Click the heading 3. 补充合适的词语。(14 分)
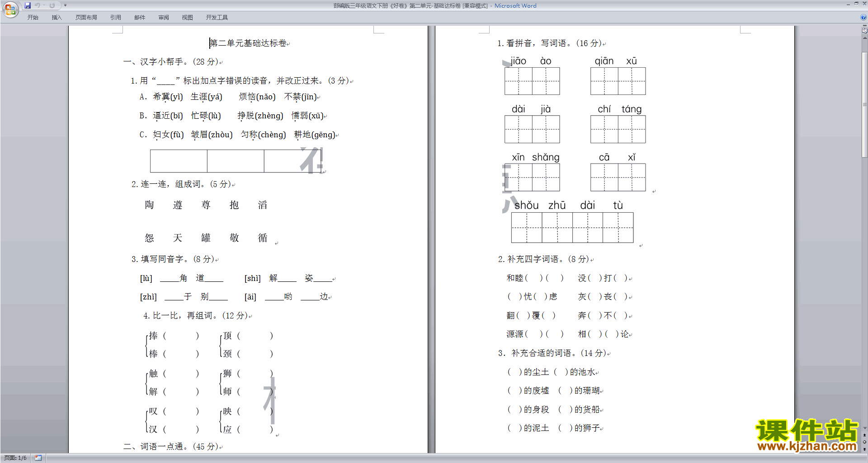The image size is (868, 463). (552, 353)
